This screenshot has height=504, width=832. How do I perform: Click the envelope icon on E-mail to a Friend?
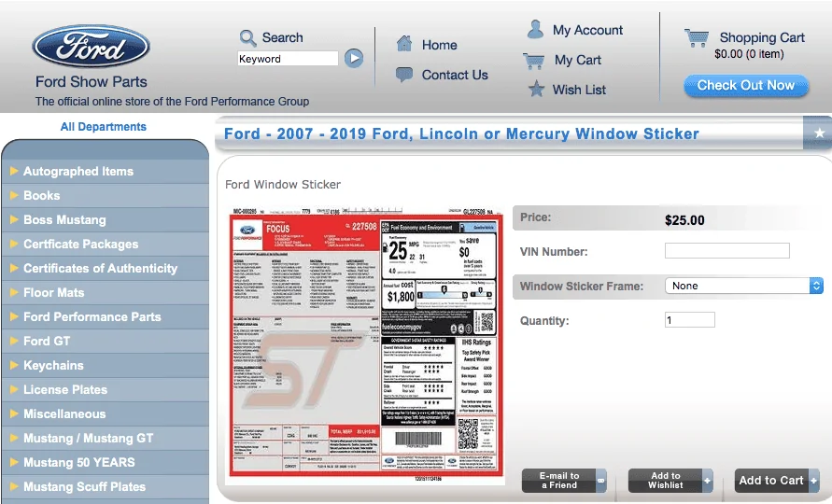coord(600,481)
